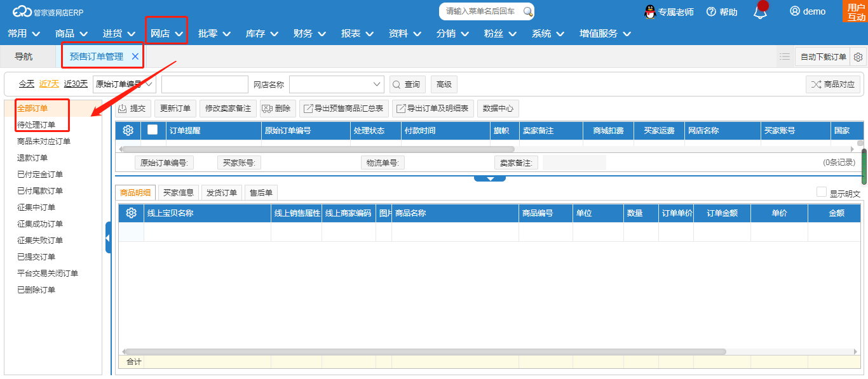Click 修改卖家备注 button
Image resolution: width=868 pixels, height=379 pixels.
(x=228, y=109)
